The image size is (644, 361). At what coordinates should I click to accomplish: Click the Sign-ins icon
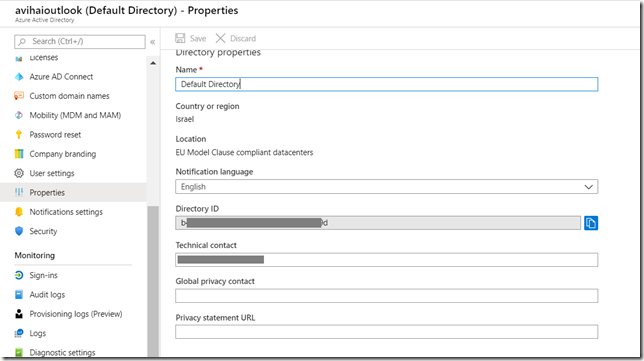point(19,275)
